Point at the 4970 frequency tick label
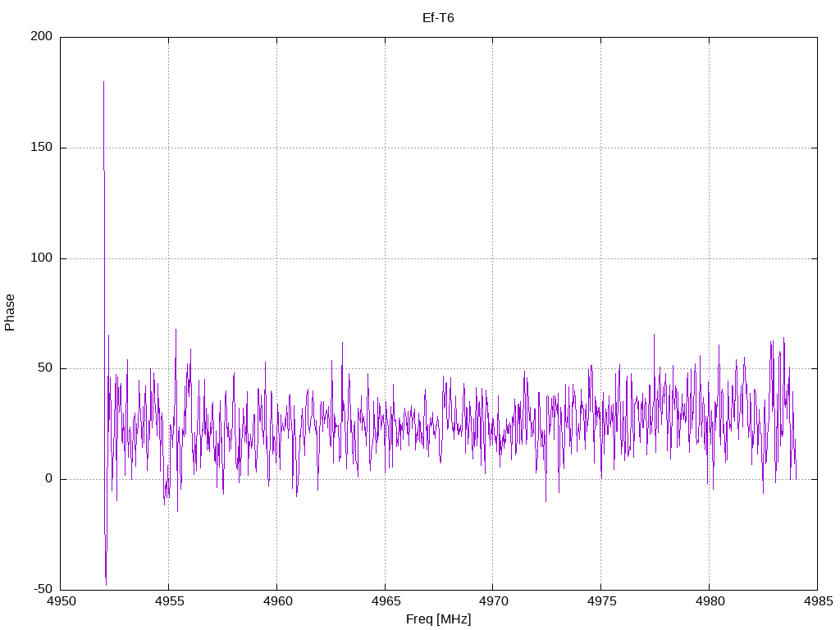Screen dimensions: 840x630 (492, 603)
